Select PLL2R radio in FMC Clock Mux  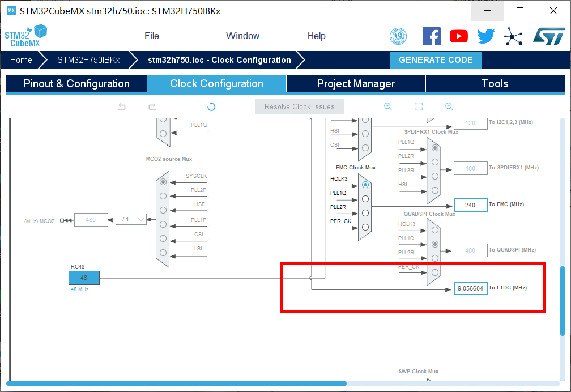pos(365,213)
